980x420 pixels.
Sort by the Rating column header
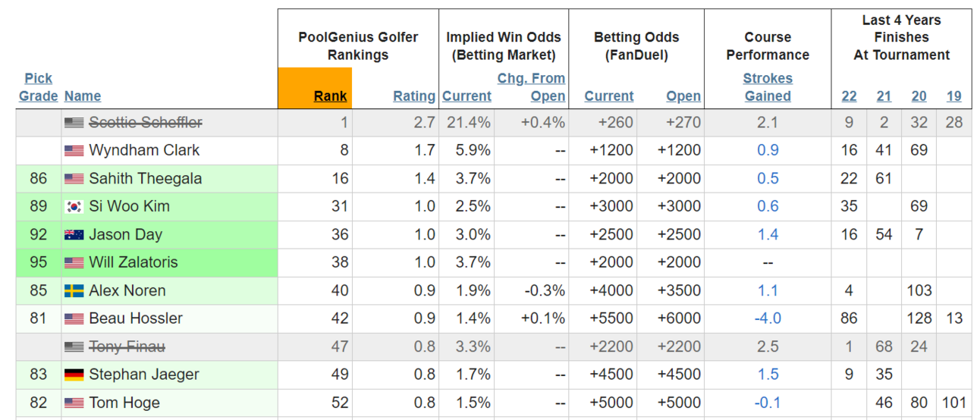coord(414,96)
